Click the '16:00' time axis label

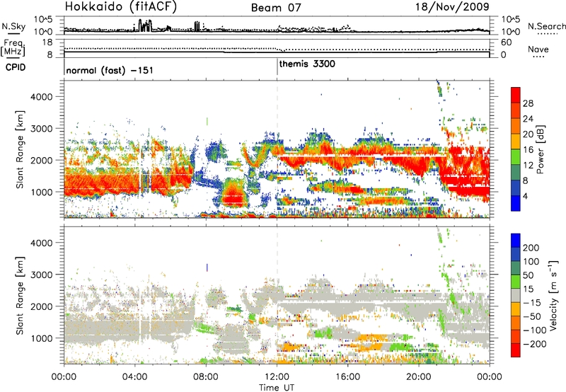click(347, 377)
